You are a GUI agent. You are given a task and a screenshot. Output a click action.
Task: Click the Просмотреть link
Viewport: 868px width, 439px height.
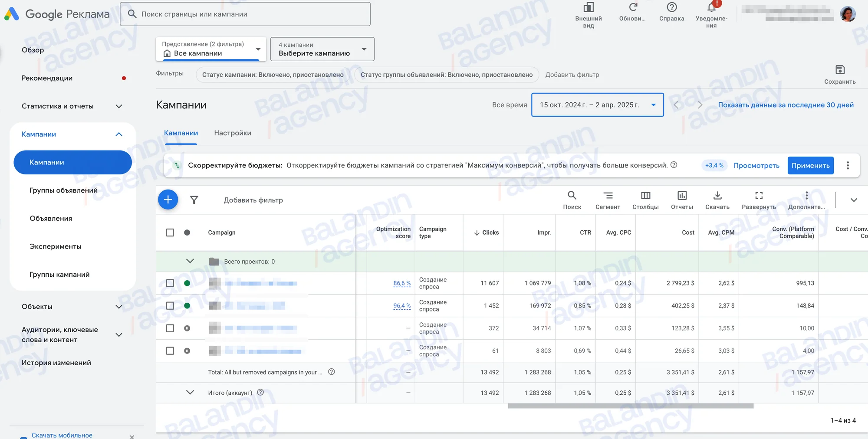pyautogui.click(x=756, y=166)
